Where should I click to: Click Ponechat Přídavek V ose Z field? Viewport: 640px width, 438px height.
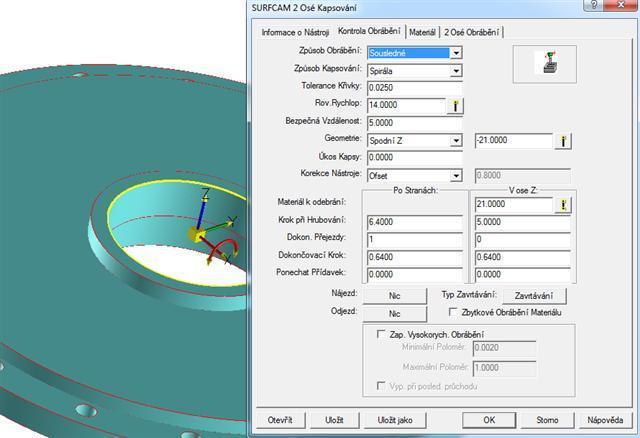pos(522,275)
